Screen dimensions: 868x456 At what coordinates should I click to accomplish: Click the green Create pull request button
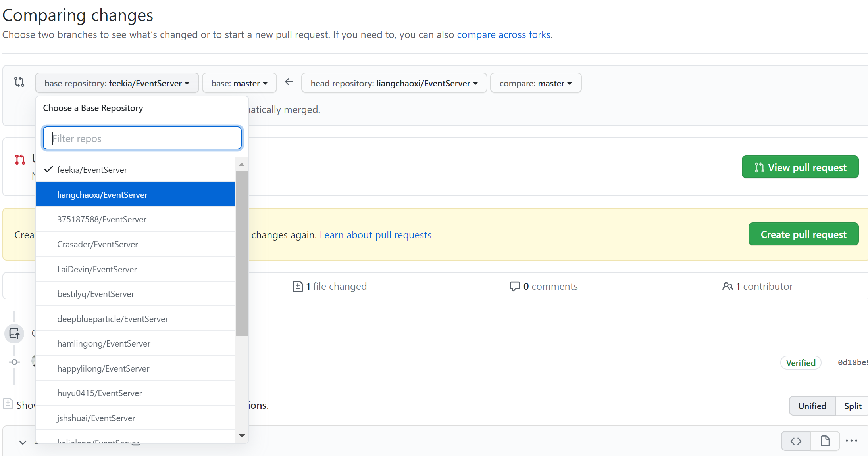click(x=803, y=234)
